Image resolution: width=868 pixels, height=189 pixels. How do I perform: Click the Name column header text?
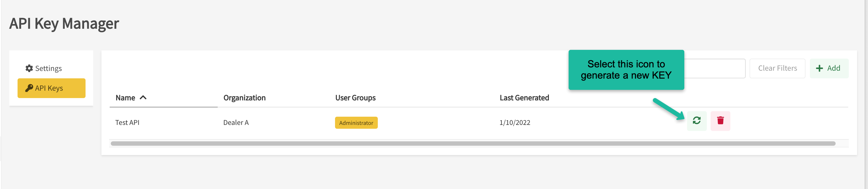pyautogui.click(x=125, y=98)
